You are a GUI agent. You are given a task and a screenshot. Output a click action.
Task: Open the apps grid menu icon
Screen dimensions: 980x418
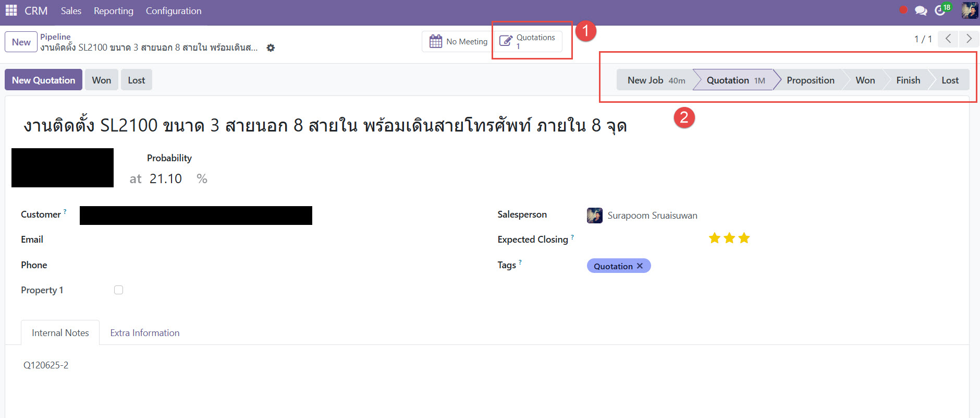[x=11, y=10]
